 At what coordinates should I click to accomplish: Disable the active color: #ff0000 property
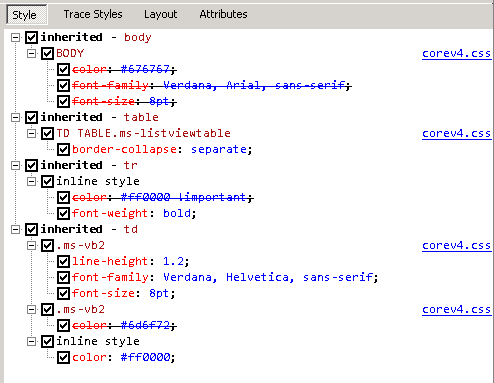(x=63, y=357)
